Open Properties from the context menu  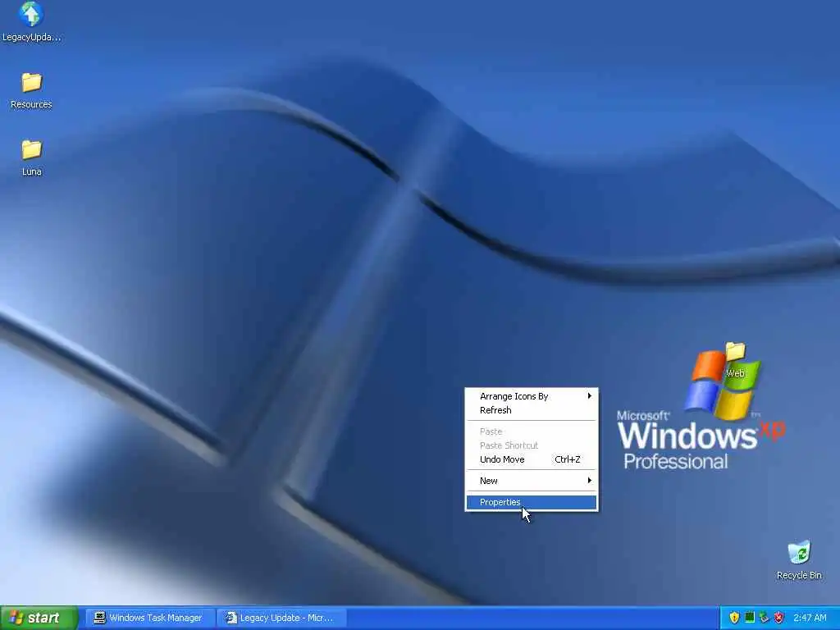pos(532,502)
